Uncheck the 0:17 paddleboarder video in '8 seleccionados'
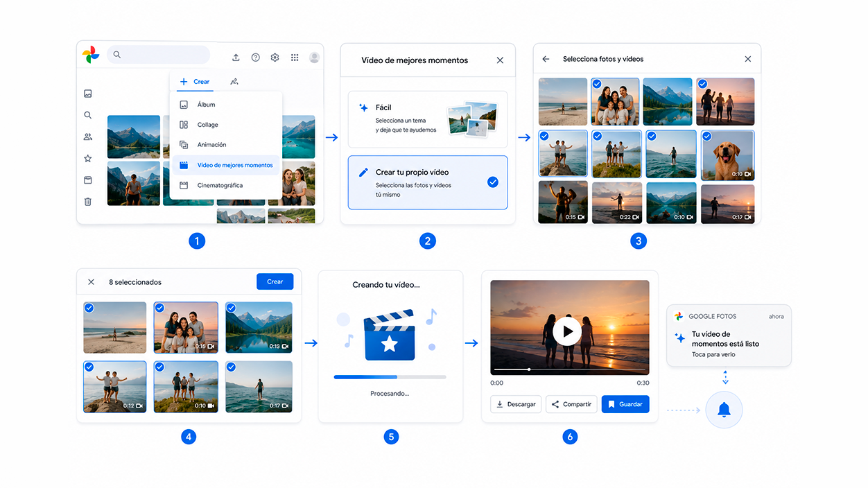868x488 pixels. [231, 367]
